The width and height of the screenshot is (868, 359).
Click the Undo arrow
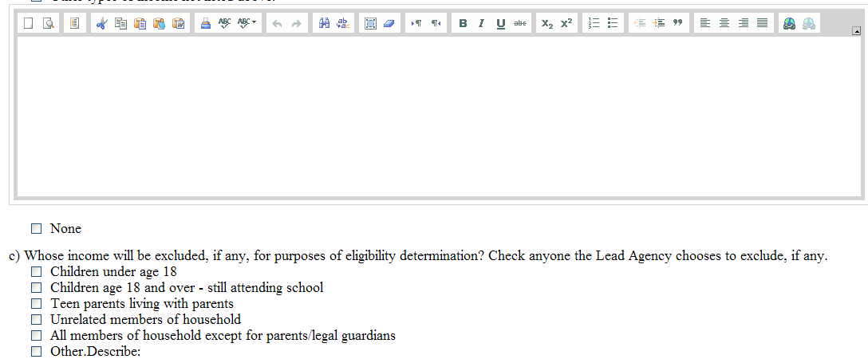click(x=278, y=23)
